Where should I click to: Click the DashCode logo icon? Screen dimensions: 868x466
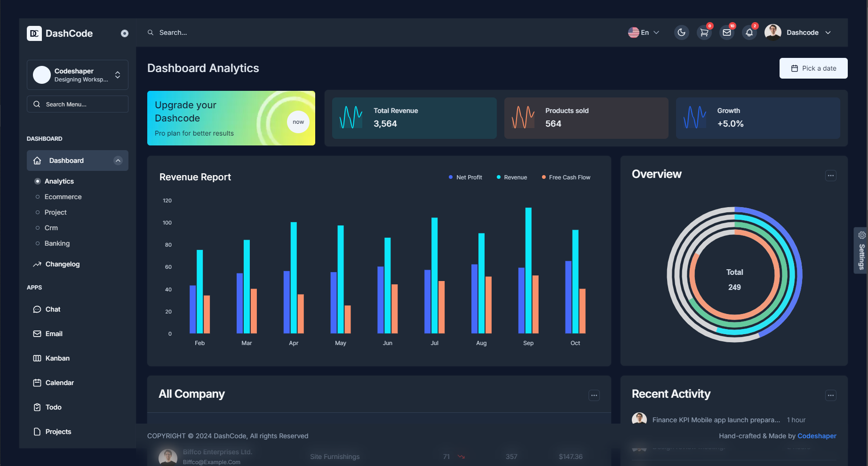click(34, 33)
